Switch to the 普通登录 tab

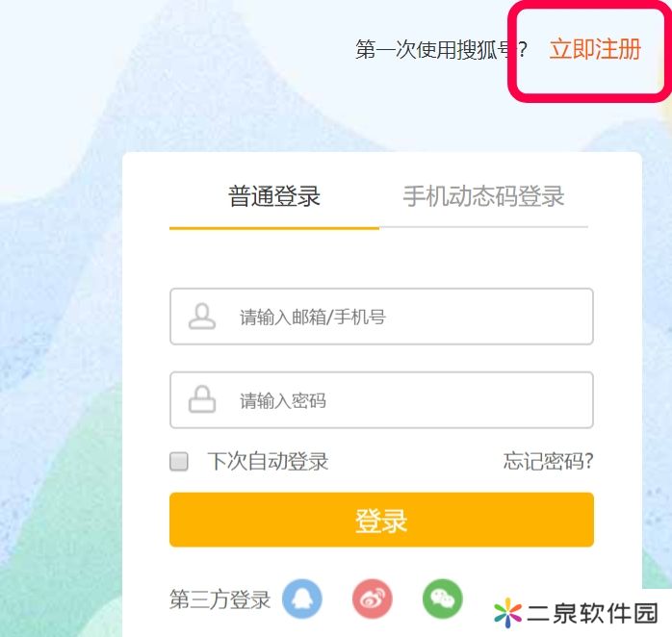[x=274, y=196]
